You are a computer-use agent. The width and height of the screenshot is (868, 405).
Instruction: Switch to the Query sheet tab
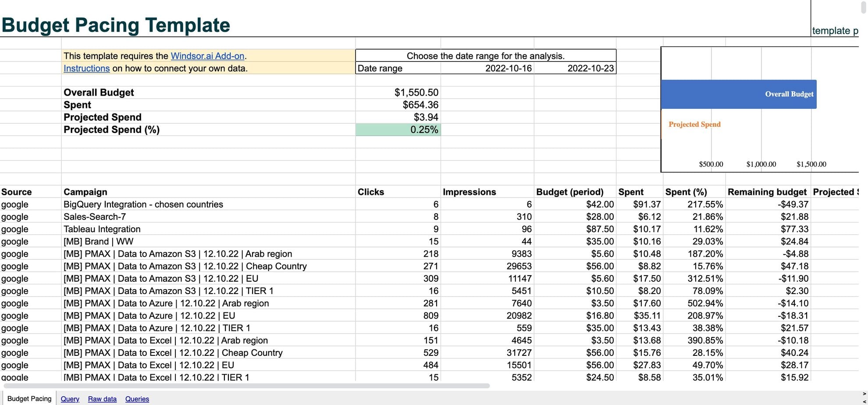[70, 399]
